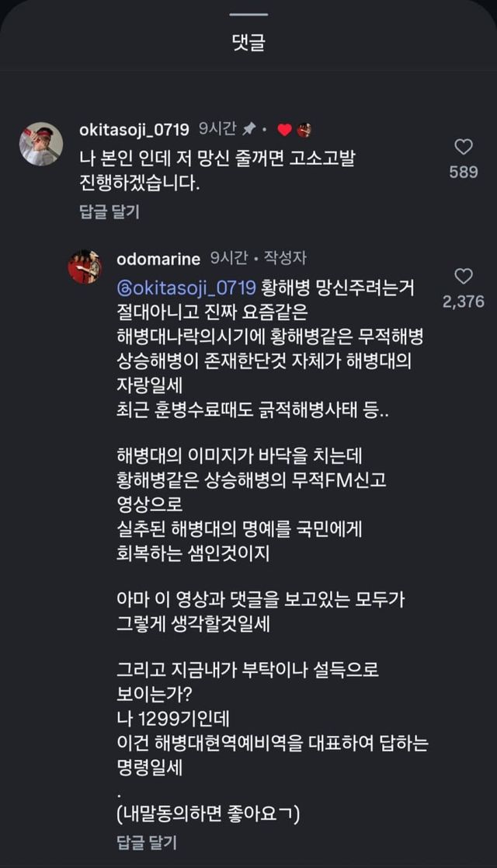Image resolution: width=497 pixels, height=868 pixels.
Task: Like the okitasoji_0719 comment with heart
Action: (x=464, y=146)
